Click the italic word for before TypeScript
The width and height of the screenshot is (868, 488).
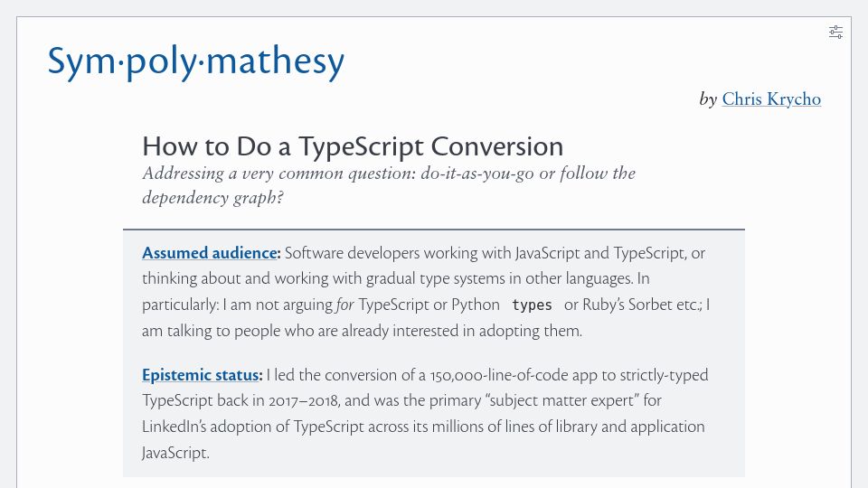click(x=344, y=305)
